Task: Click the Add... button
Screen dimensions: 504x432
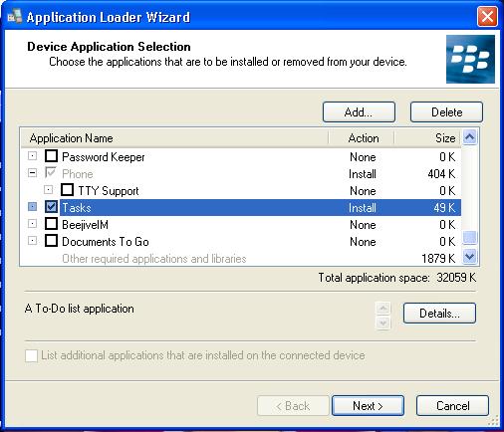Action: 359,112
